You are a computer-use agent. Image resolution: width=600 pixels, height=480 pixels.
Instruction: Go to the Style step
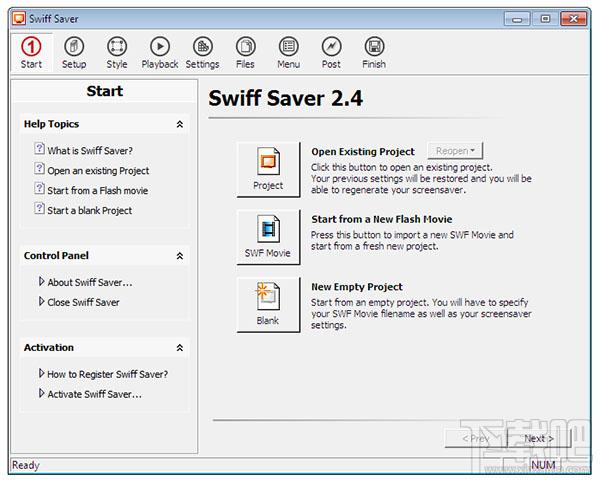(117, 52)
